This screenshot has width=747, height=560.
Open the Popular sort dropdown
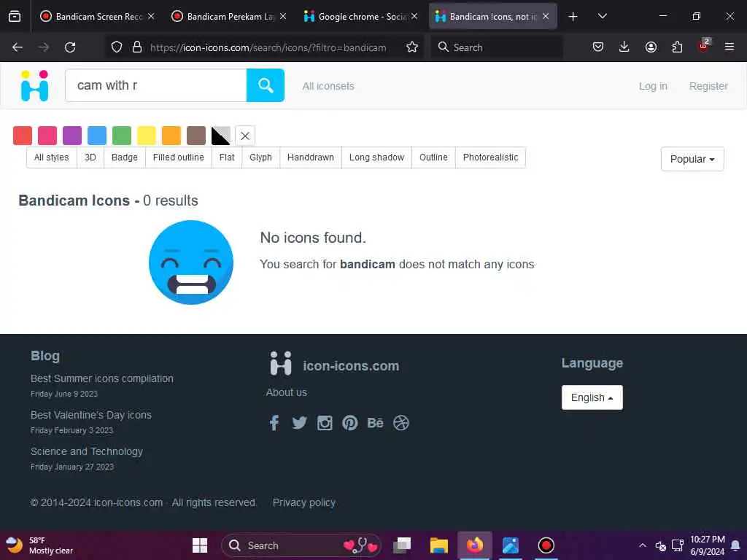692,159
